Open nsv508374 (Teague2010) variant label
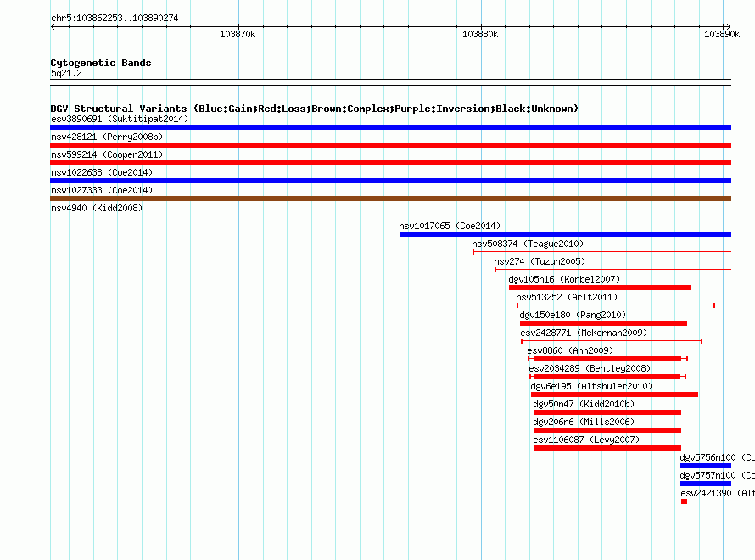The image size is (755, 560). pyautogui.click(x=528, y=244)
